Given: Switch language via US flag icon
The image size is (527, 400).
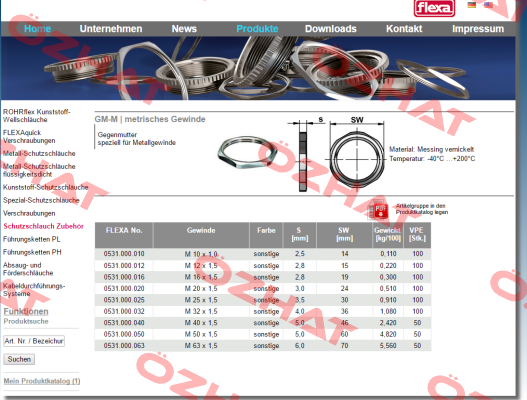Looking at the screenshot, I should tap(488, 5).
